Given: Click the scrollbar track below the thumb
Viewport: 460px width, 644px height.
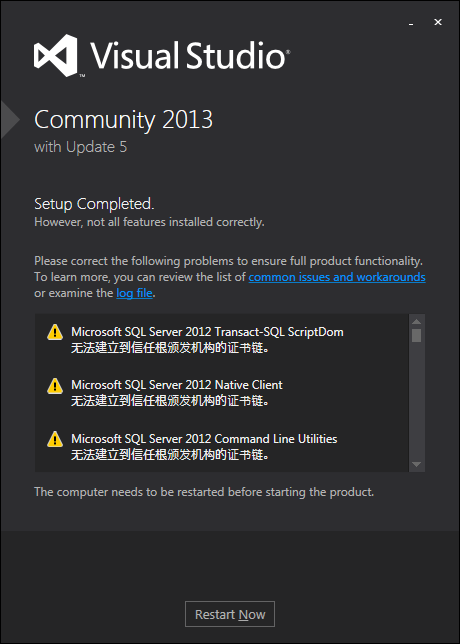Looking at the screenshot, I should click(416, 400).
